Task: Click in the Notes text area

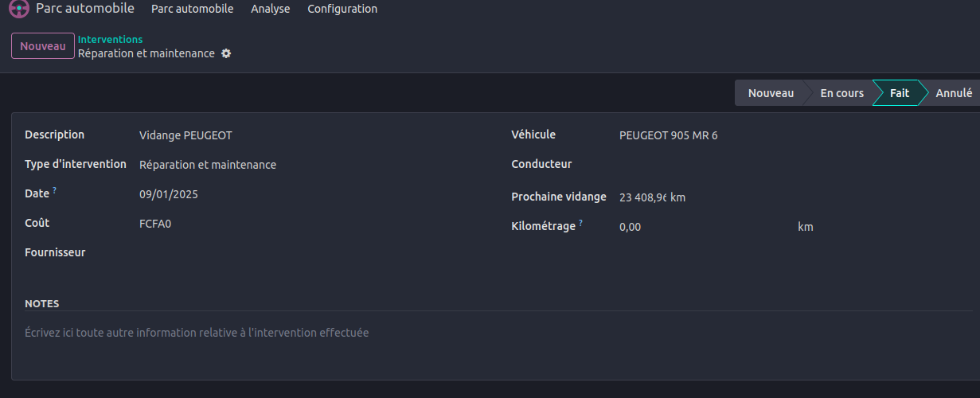Action: coord(494,333)
